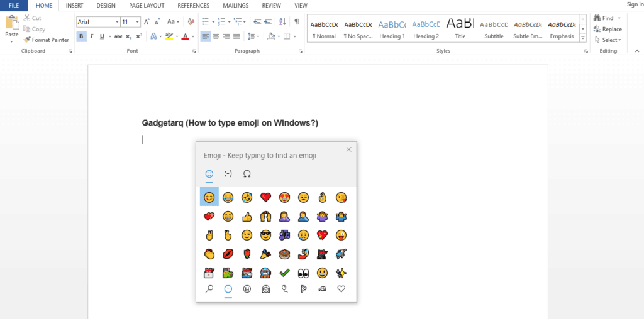
Task: Click the paragraph Shading paint bucket
Action: (x=270, y=36)
